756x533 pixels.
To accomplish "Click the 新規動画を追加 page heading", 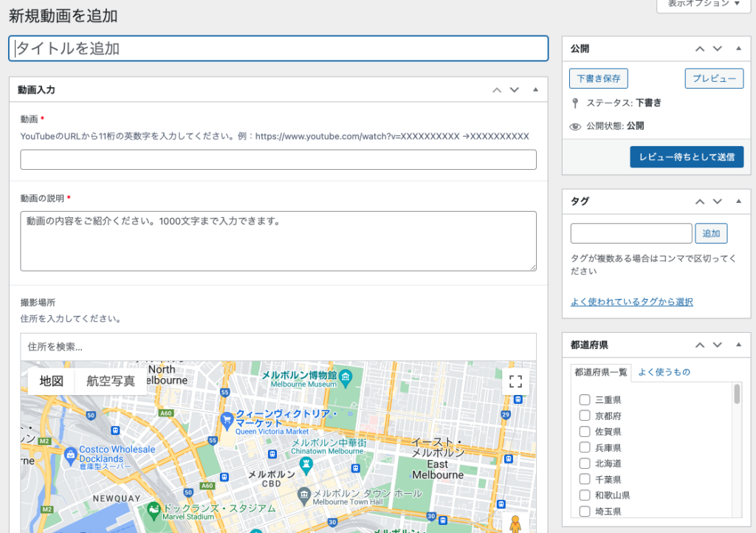I will click(63, 16).
